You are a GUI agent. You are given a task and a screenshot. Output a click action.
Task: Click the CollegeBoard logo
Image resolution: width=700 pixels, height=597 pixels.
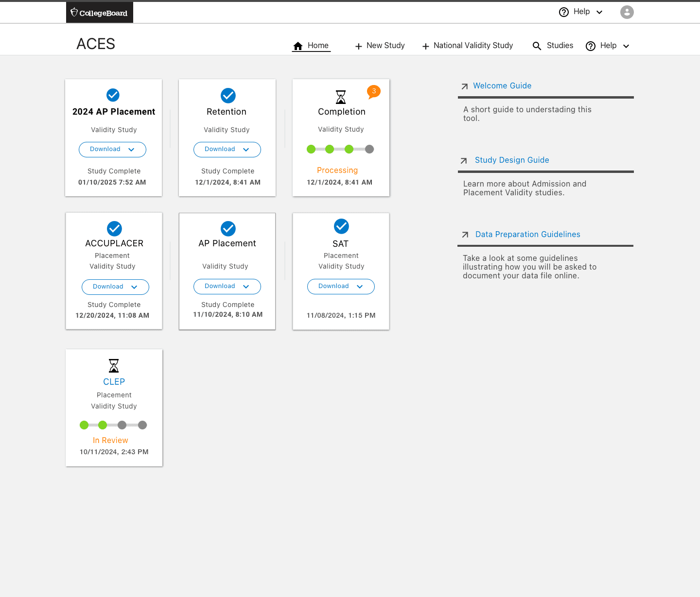click(x=99, y=12)
